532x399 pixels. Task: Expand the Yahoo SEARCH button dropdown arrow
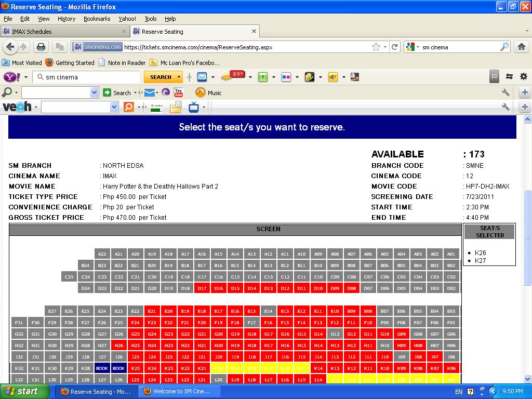pos(179,77)
